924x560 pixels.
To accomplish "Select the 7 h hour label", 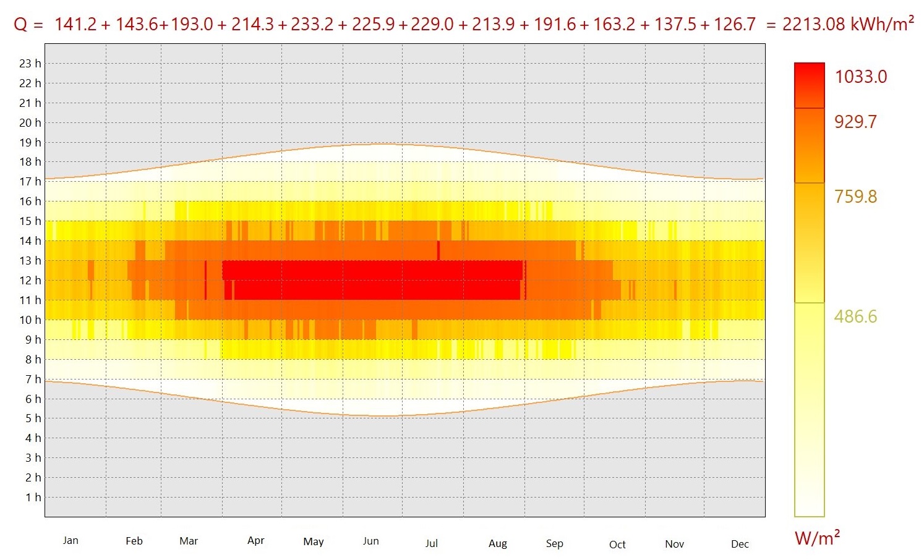I will coord(33,379).
